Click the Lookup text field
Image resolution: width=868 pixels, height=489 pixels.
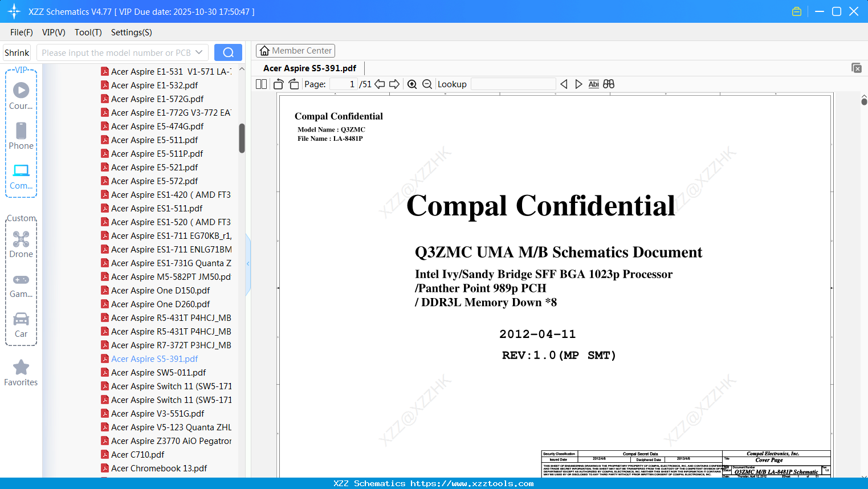[x=513, y=84]
